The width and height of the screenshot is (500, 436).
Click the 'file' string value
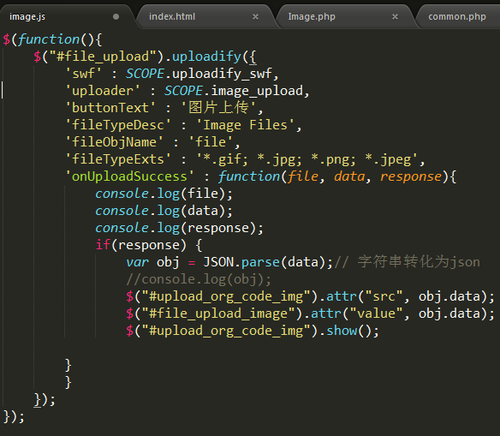[211, 142]
